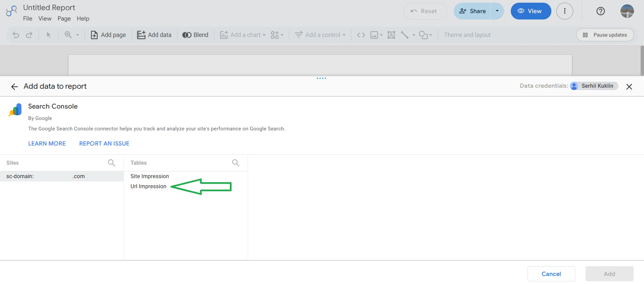Open the help question mark icon
644x284 pixels.
(x=601, y=11)
